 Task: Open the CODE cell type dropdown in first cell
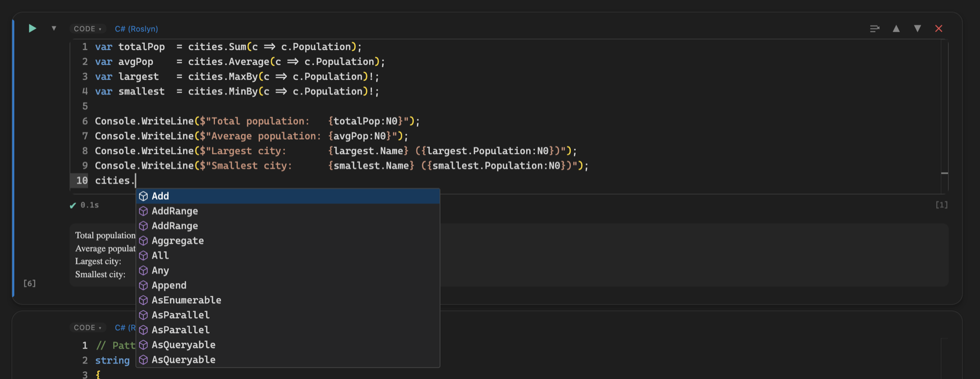coord(87,29)
